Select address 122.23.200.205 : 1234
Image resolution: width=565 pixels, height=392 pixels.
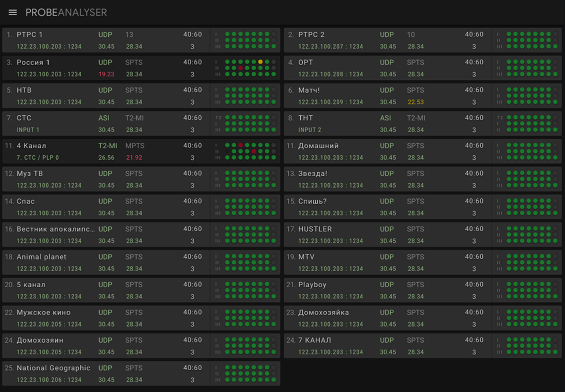click(49, 324)
